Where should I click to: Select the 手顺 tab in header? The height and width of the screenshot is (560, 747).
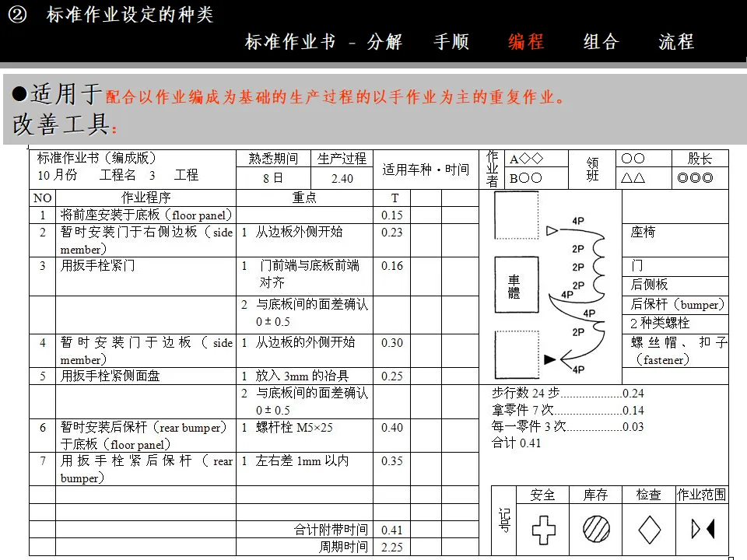(x=451, y=42)
